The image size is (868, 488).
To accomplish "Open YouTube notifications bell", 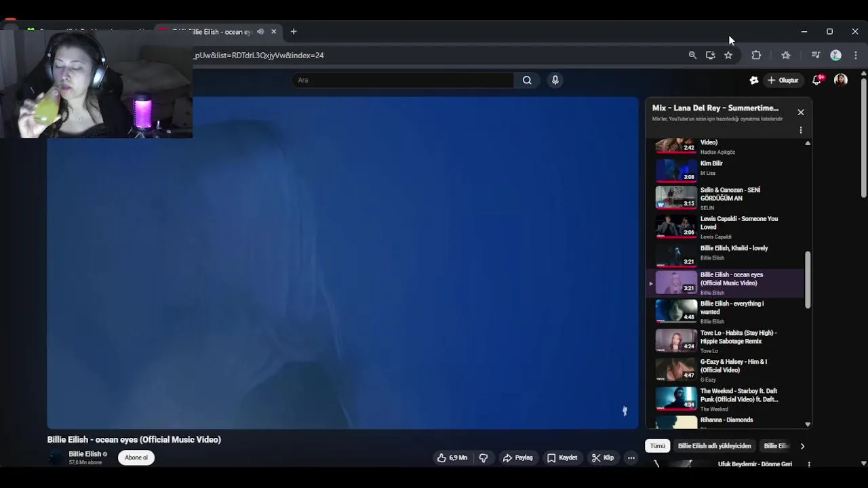I will [817, 80].
